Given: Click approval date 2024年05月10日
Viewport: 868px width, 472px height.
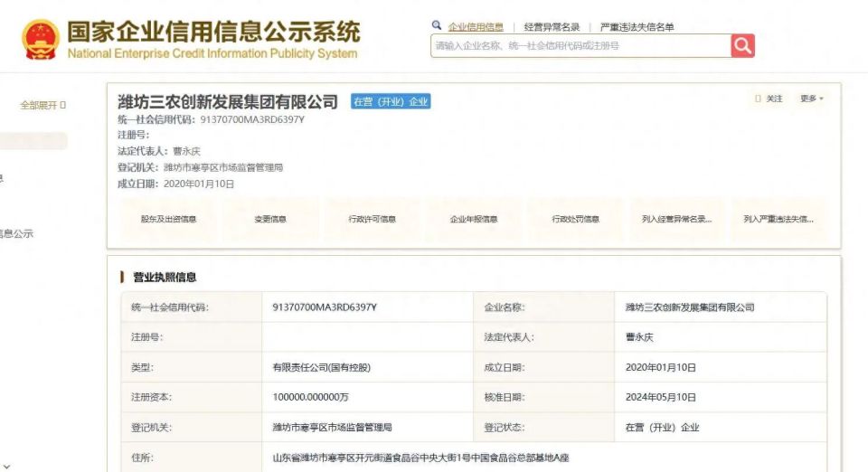Looking at the screenshot, I should click(x=660, y=397).
